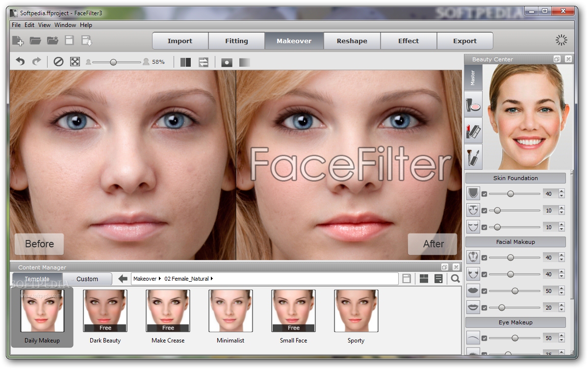Click the zoom slider at 58%
The height and width of the screenshot is (369, 588).
click(117, 62)
